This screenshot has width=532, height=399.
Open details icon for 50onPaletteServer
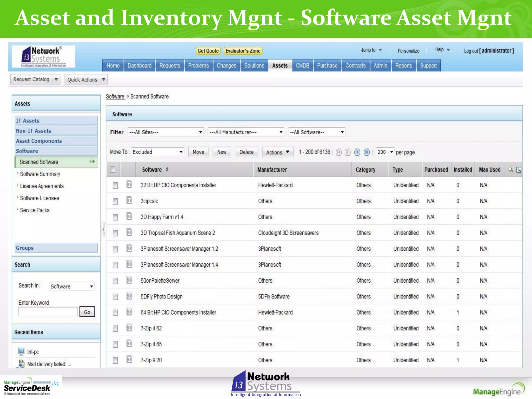129,280
